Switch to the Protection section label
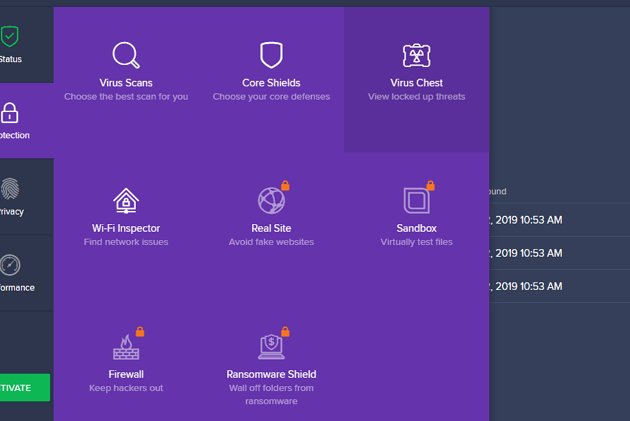This screenshot has height=421, width=630. point(15,135)
